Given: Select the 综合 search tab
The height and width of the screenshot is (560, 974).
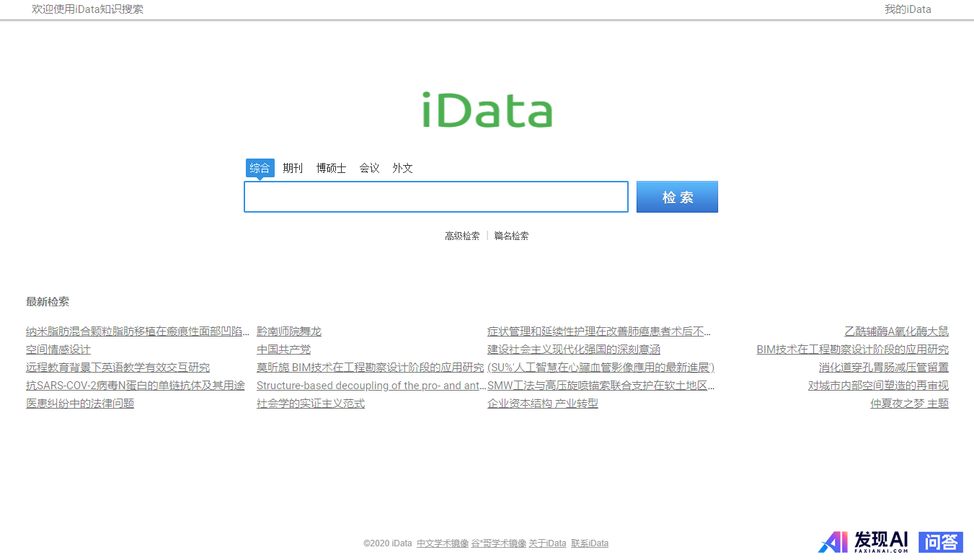Looking at the screenshot, I should point(260,168).
